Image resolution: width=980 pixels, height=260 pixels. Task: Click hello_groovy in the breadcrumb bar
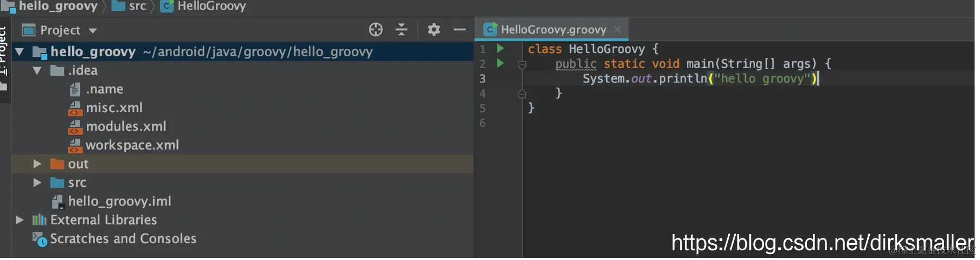click(x=58, y=6)
